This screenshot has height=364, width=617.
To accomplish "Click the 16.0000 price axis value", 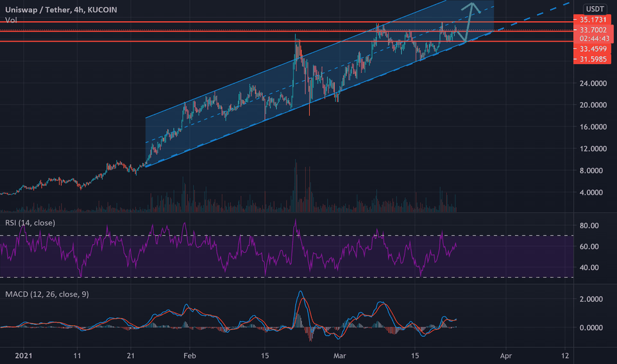I will (x=593, y=126).
